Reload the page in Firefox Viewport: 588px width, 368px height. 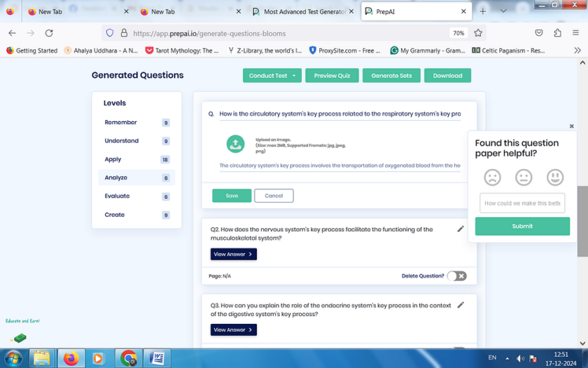click(49, 33)
